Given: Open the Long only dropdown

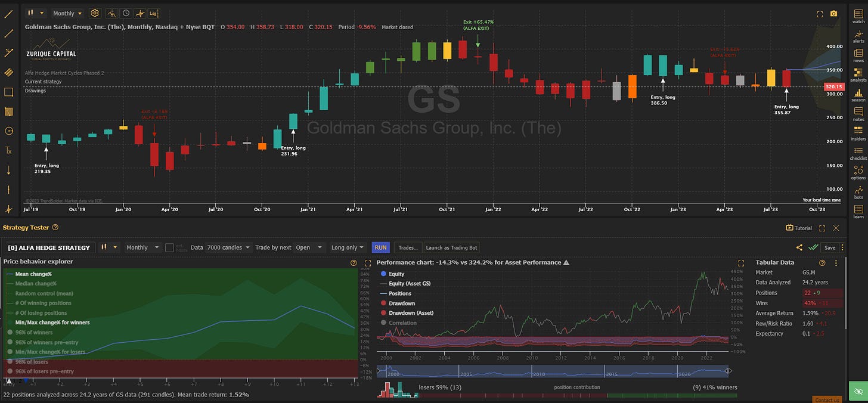Looking at the screenshot, I should click(x=348, y=247).
